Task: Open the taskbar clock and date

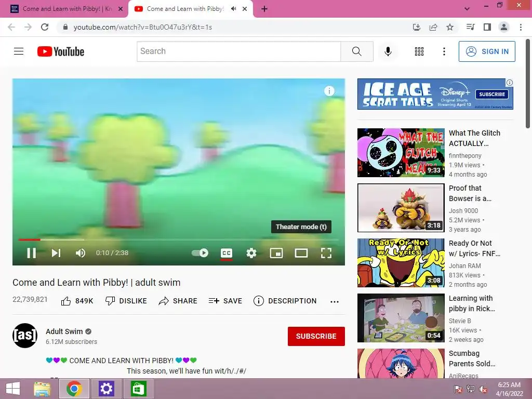Action: (x=509, y=389)
